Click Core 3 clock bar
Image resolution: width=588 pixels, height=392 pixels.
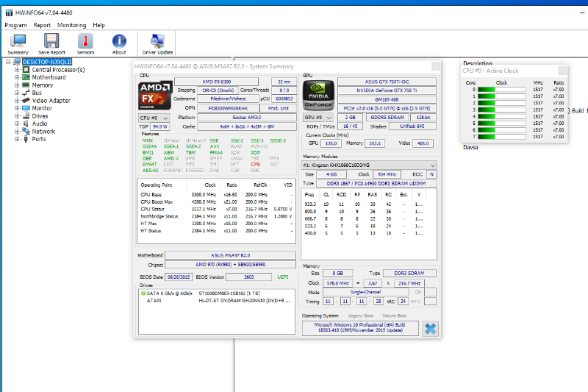click(x=502, y=110)
